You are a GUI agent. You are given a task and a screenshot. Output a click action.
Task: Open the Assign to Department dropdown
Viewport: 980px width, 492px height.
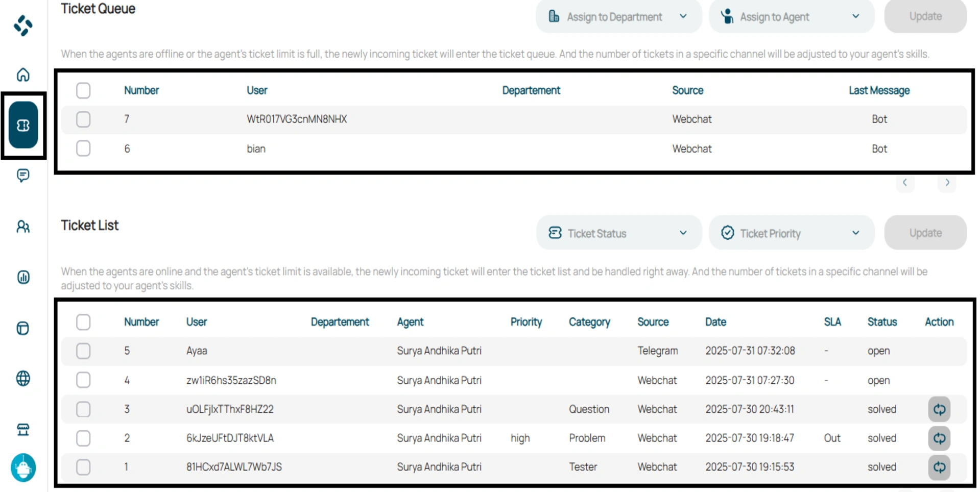click(x=618, y=16)
